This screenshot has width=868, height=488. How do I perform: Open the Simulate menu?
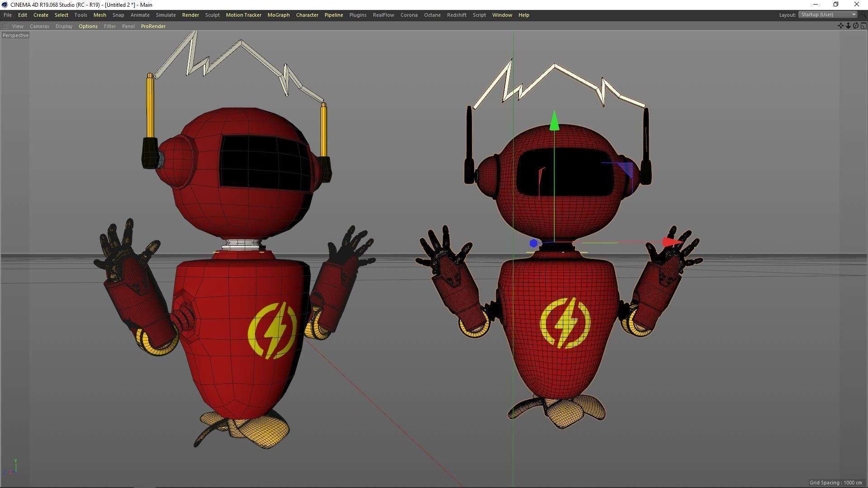pyautogui.click(x=166, y=15)
